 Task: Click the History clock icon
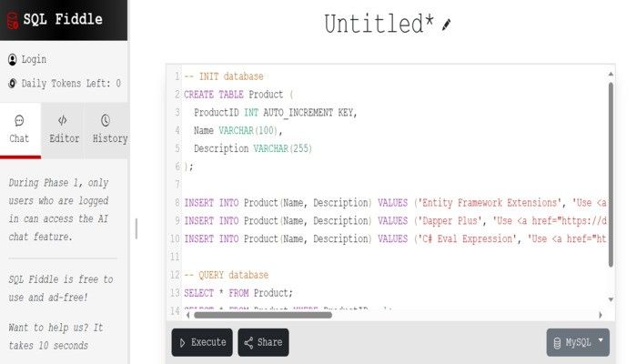(x=106, y=120)
